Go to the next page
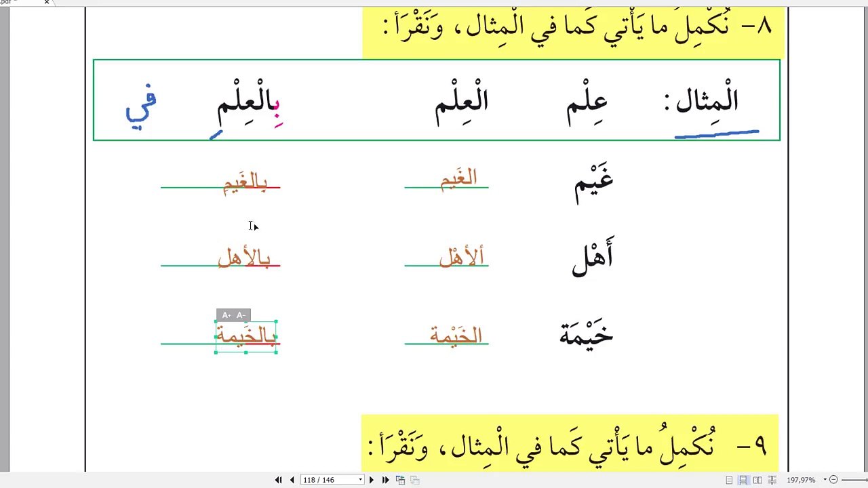The width and height of the screenshot is (868, 488). pyautogui.click(x=371, y=480)
